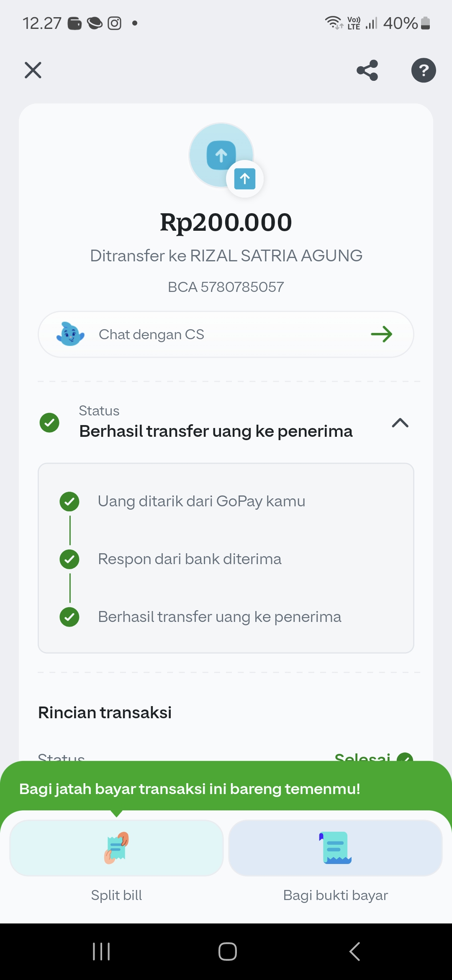The image size is (452, 980).
Task: Collapse the Status details chevron
Action: pos(400,423)
